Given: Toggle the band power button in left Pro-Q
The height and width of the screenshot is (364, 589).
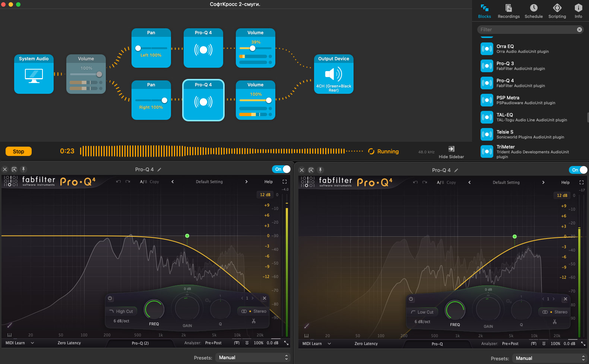Looking at the screenshot, I should [x=110, y=298].
